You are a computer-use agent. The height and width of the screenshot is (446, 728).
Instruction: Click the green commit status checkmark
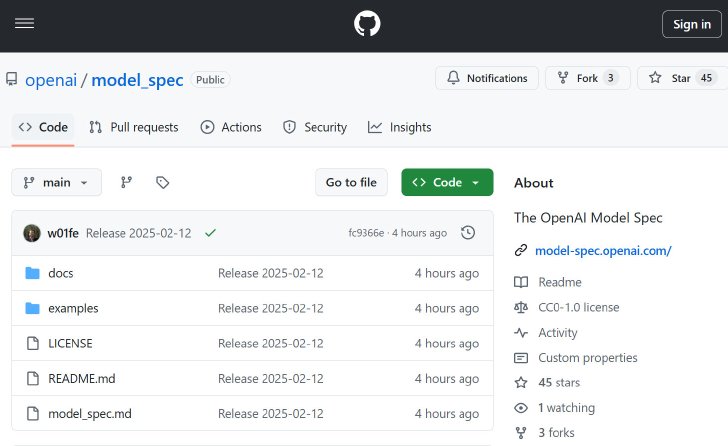click(x=210, y=233)
